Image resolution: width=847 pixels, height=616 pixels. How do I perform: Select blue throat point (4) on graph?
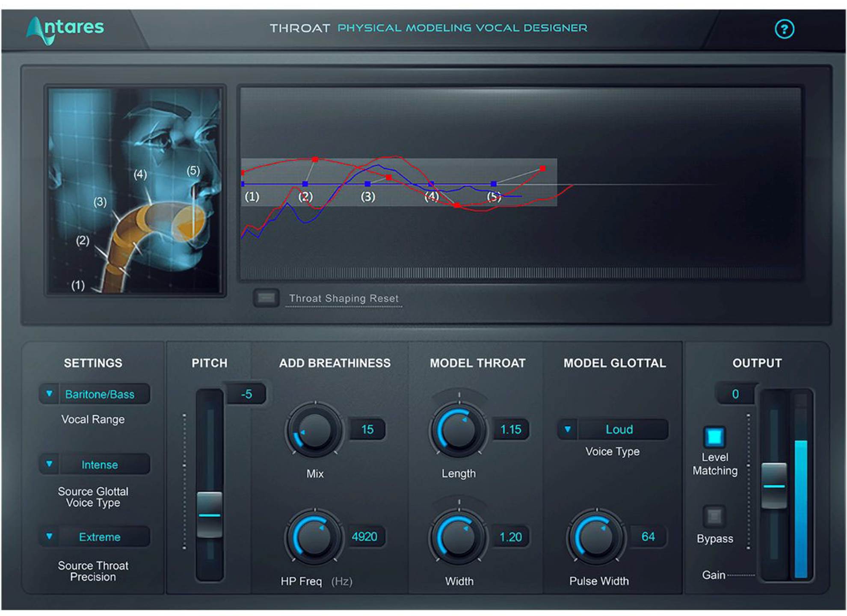click(431, 184)
